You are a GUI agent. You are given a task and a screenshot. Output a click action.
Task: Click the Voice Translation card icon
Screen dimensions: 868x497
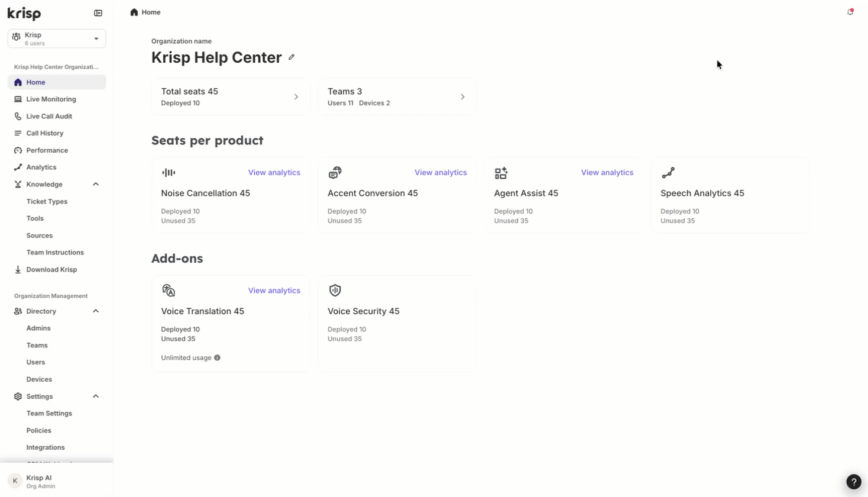coord(169,291)
